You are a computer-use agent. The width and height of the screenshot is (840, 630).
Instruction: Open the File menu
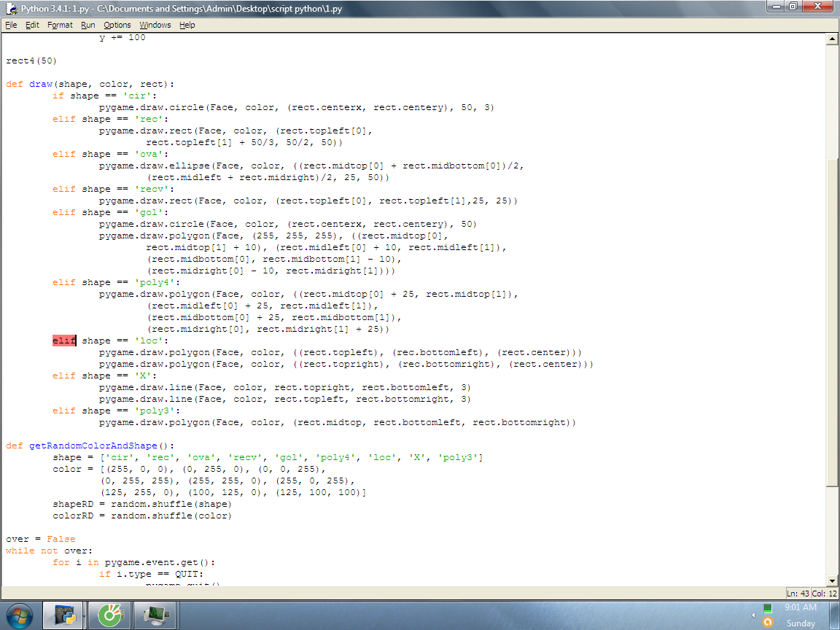[x=11, y=25]
